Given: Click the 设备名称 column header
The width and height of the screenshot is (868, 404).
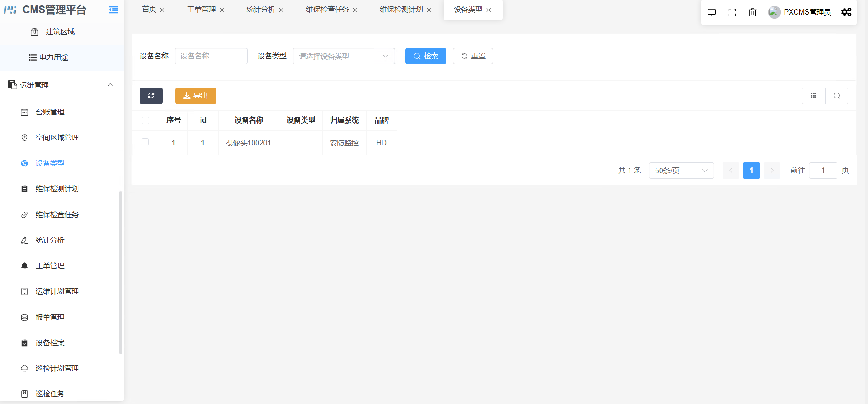Looking at the screenshot, I should coord(249,120).
